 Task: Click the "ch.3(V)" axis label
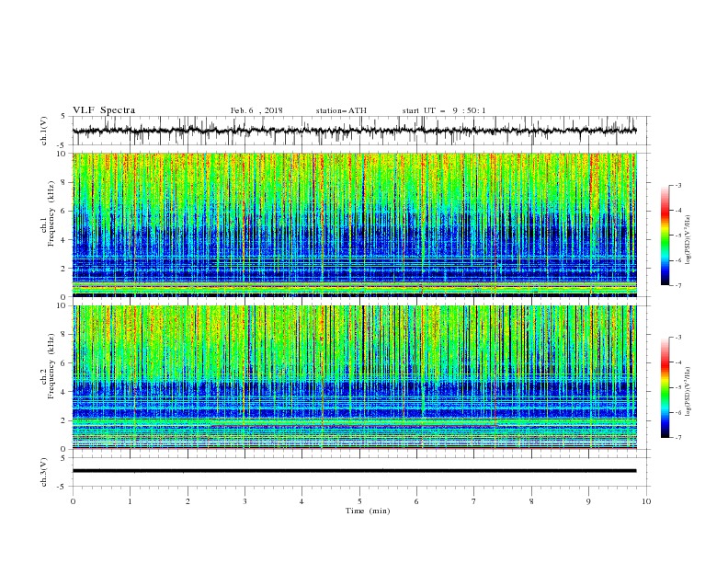pyautogui.click(x=44, y=472)
